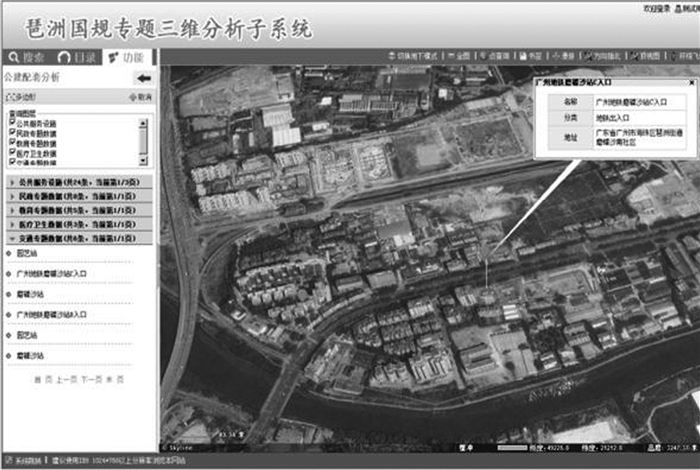The image size is (700, 470).
Task: Uncheck the 教育专题数据 layer checkbox
Action: [x=12, y=140]
